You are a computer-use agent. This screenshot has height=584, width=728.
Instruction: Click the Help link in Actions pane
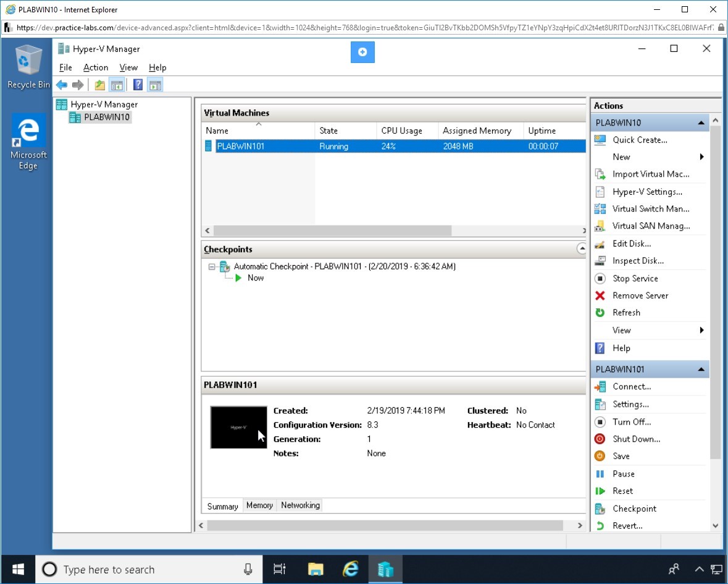tap(621, 348)
